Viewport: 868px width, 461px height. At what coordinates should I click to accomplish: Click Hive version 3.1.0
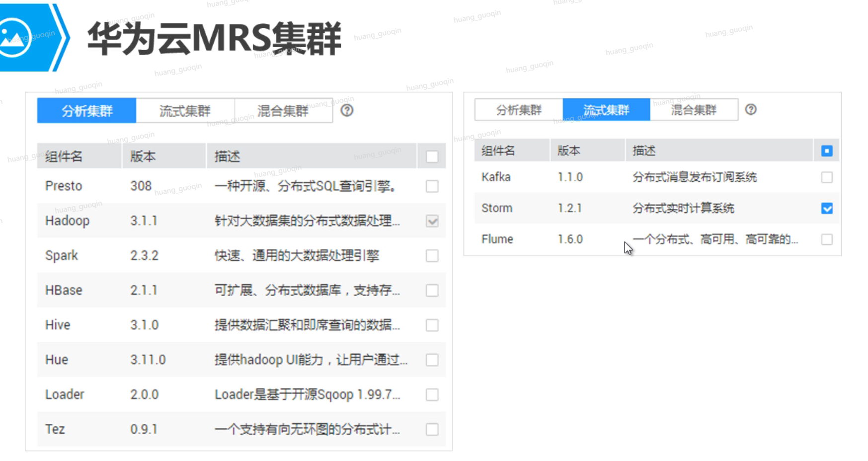coord(145,325)
